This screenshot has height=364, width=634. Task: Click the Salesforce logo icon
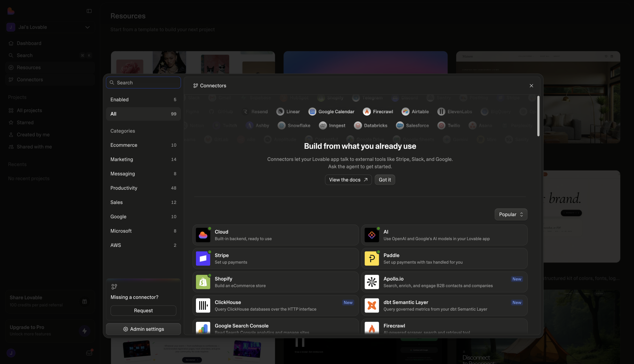point(399,126)
